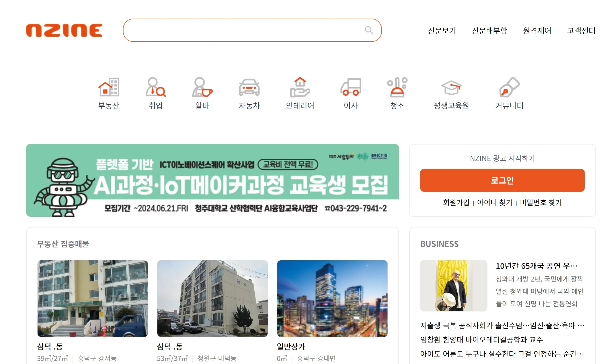Open the 신문보기 menu item

point(442,31)
